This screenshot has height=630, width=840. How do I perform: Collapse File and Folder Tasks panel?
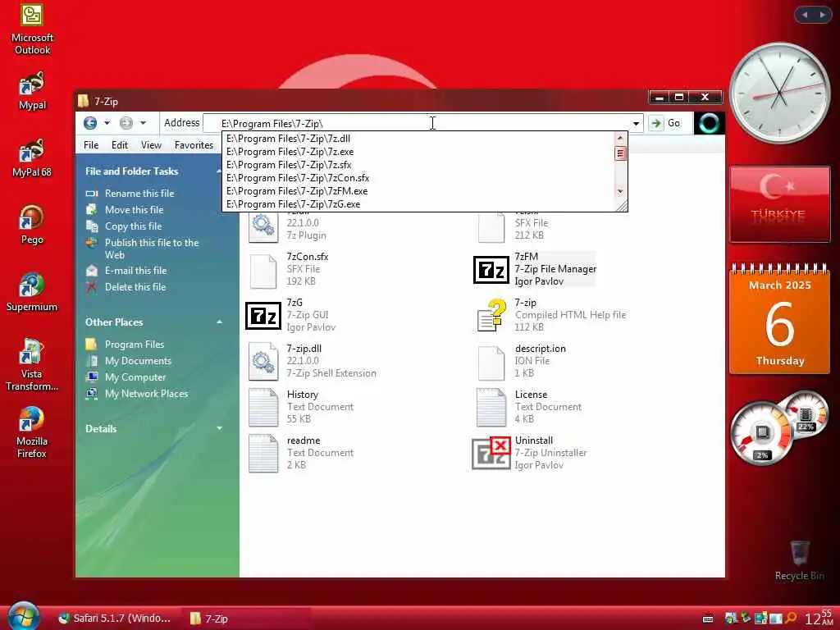tap(218, 171)
